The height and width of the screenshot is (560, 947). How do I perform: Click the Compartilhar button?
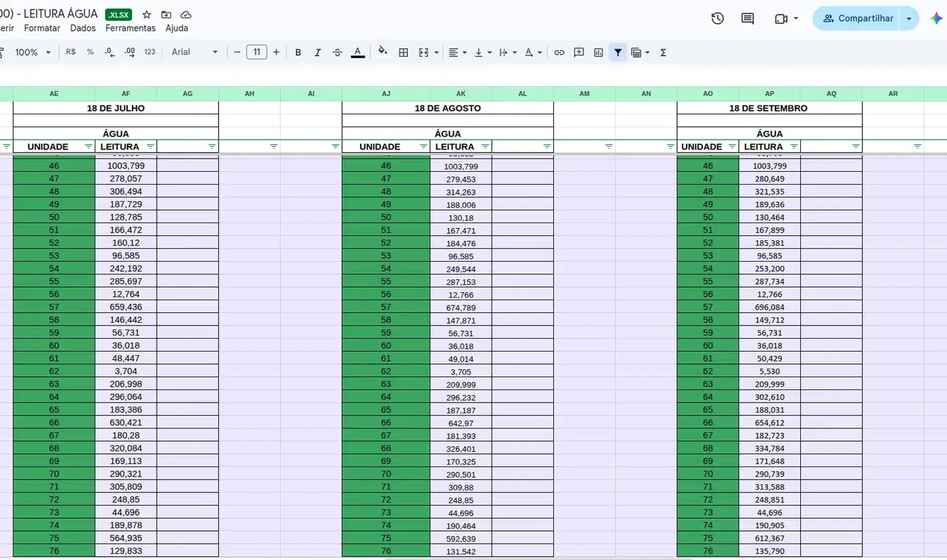tap(858, 18)
